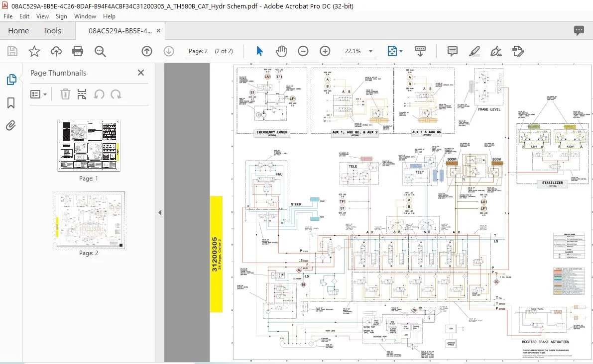Click the page number input field
This screenshot has width=593, height=364.
click(198, 51)
